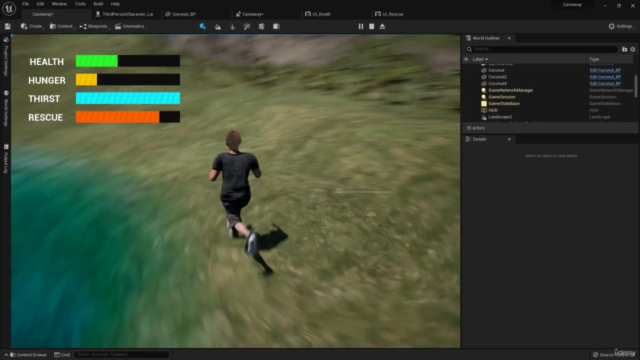Click the orange RESCUE bar

118,117
